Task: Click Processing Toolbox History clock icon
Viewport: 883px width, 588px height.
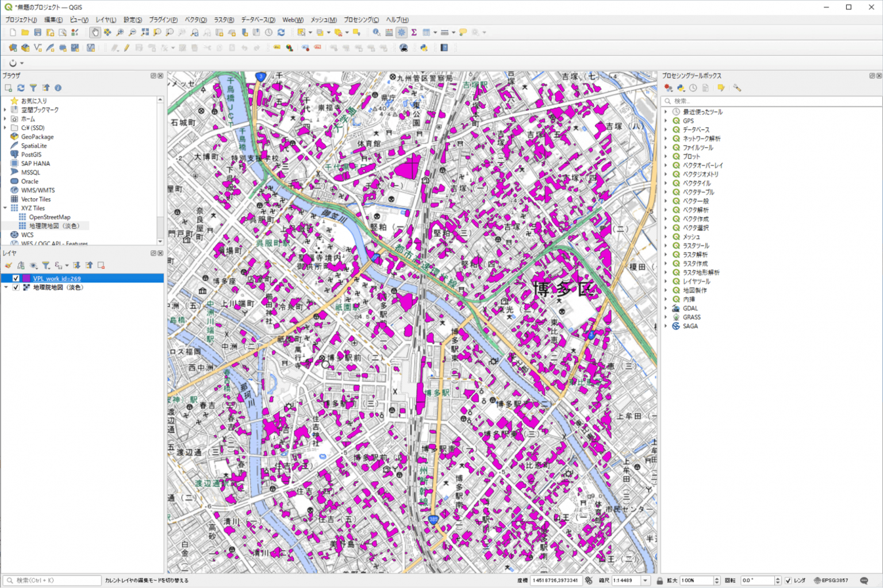Action: [x=693, y=88]
